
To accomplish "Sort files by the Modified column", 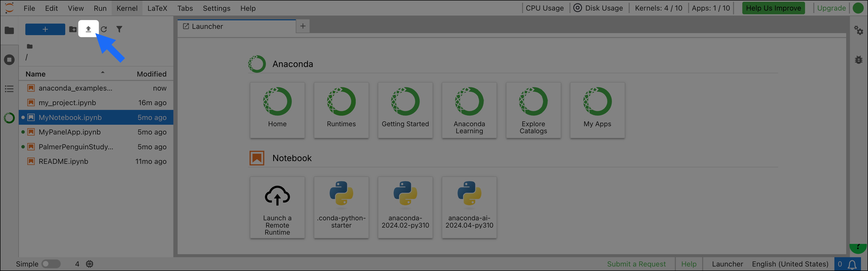I will coord(151,74).
